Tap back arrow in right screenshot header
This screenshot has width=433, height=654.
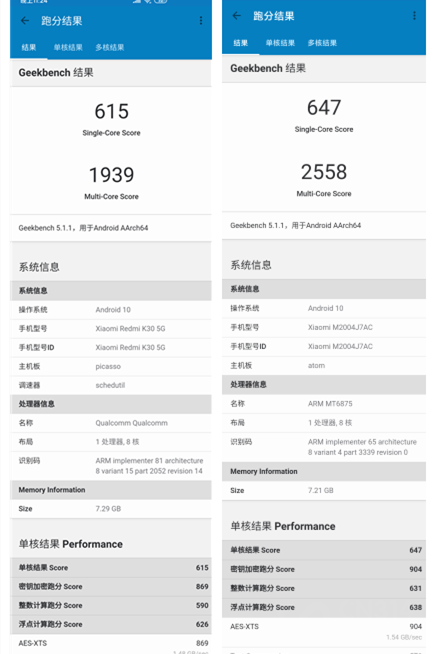(237, 16)
